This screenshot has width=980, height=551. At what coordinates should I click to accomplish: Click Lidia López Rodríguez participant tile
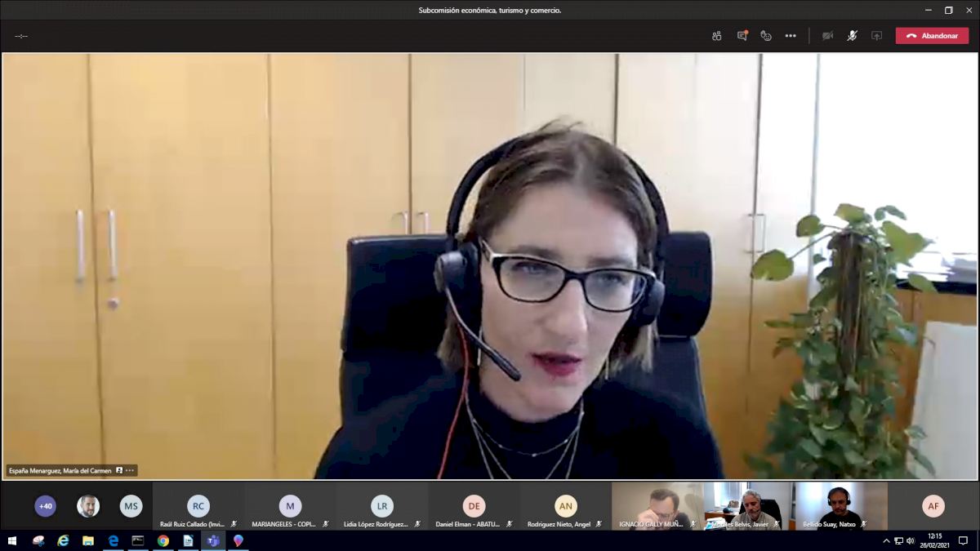point(382,507)
